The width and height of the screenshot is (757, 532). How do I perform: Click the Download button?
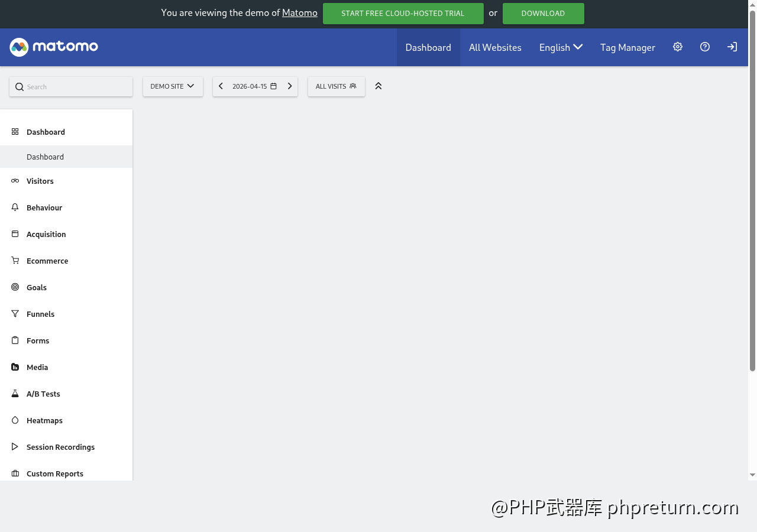tap(544, 14)
